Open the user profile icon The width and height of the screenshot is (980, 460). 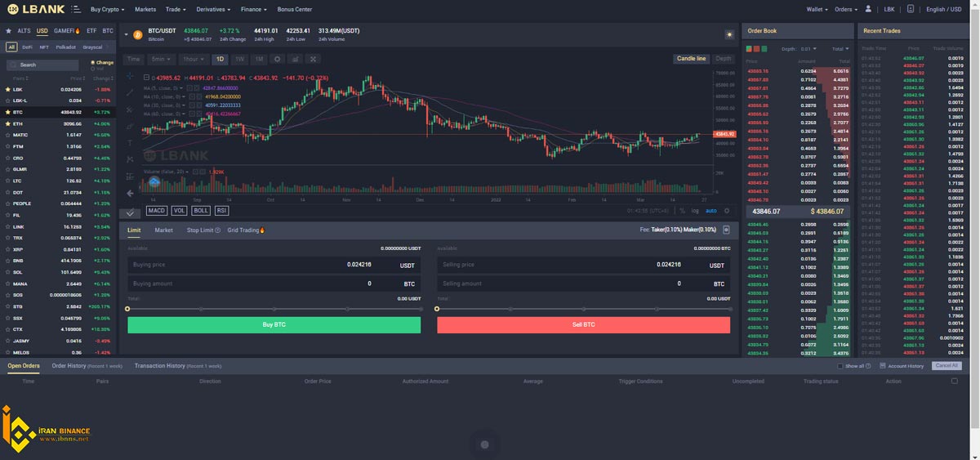[x=868, y=9]
